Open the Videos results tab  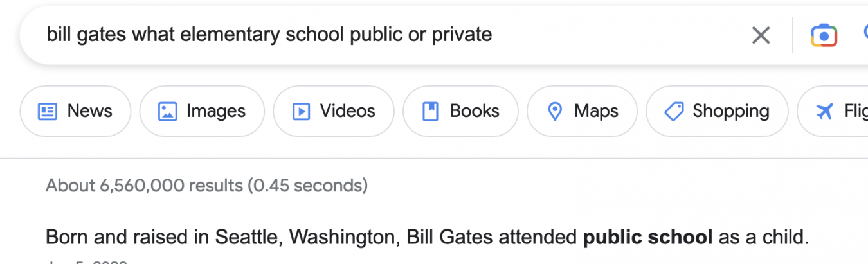pos(347,111)
